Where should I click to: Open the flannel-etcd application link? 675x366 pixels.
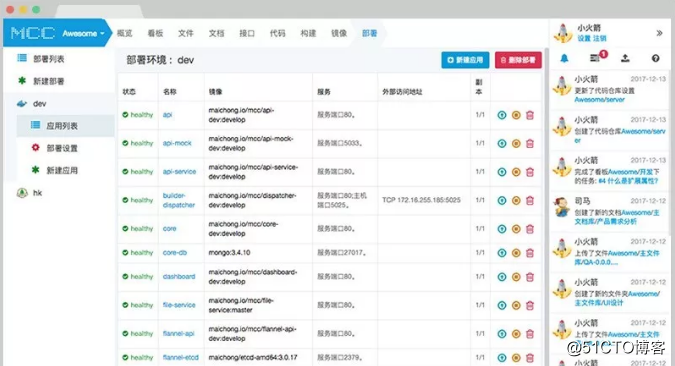pos(180,357)
